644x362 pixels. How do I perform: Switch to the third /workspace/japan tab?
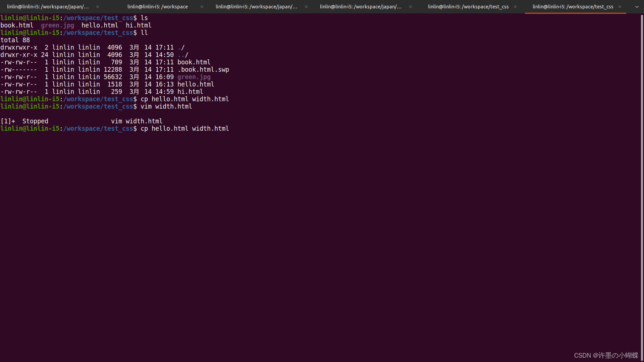[x=361, y=7]
